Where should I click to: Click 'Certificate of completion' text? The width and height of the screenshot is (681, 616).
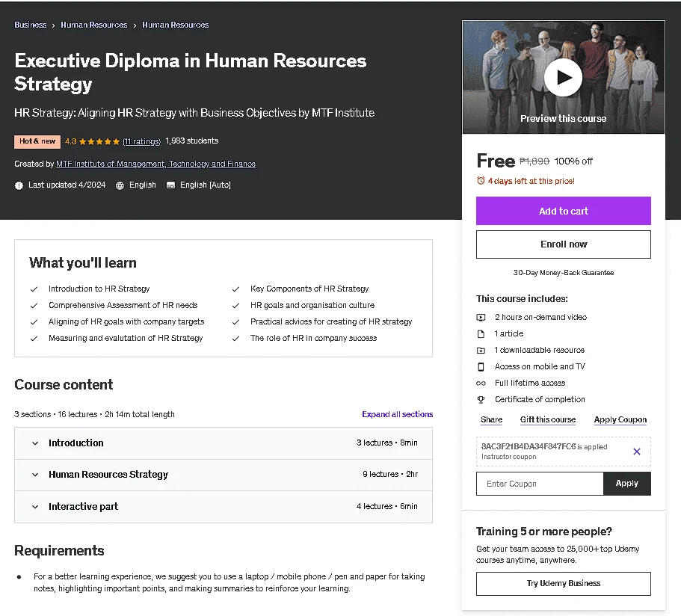(540, 399)
